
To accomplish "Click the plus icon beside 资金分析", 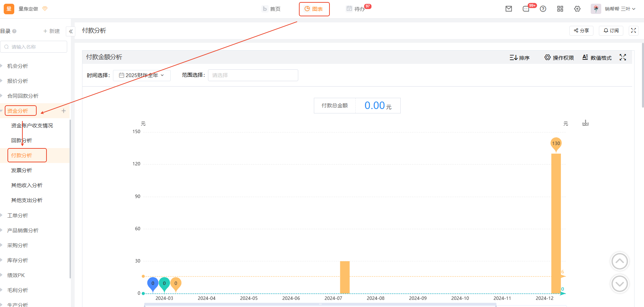I will tap(63, 111).
